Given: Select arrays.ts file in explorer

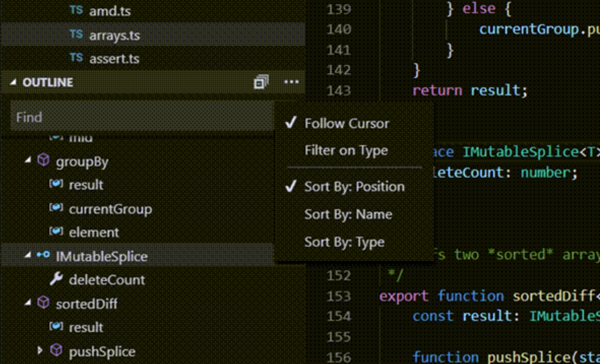Looking at the screenshot, I should [x=114, y=36].
